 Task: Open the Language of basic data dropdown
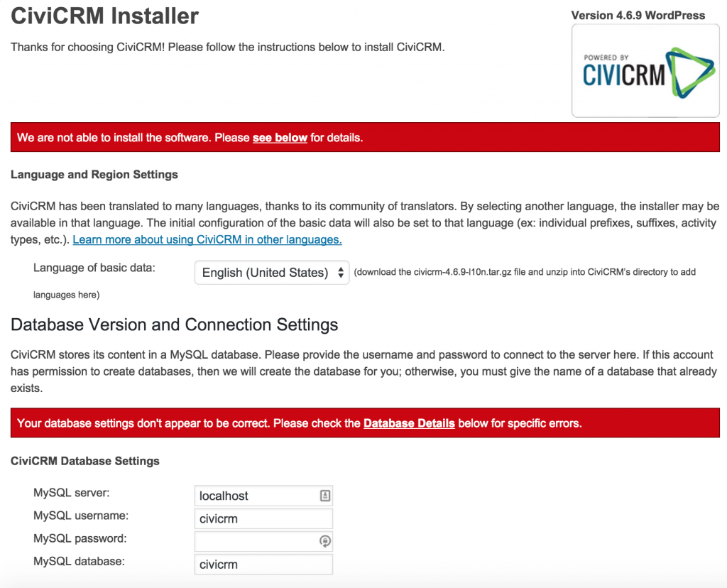tap(271, 272)
